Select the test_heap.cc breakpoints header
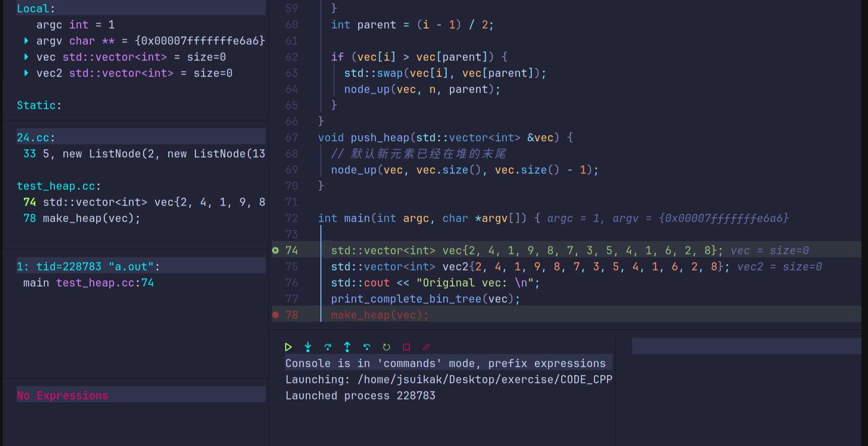868x446 pixels. pos(59,186)
